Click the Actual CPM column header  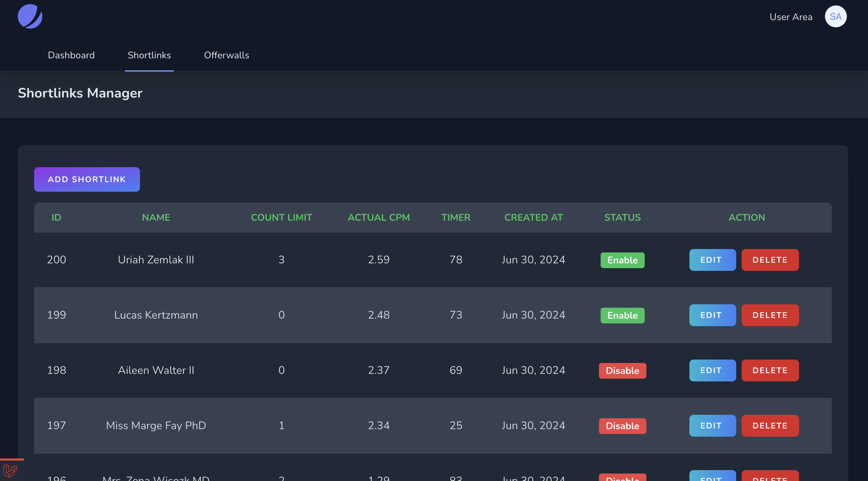point(378,218)
